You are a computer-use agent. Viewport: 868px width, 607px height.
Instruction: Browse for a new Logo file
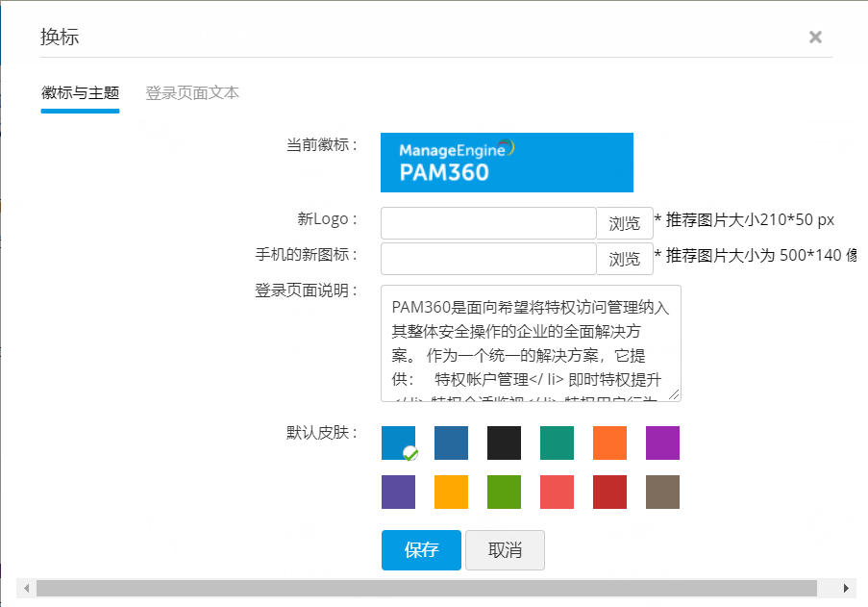625,223
